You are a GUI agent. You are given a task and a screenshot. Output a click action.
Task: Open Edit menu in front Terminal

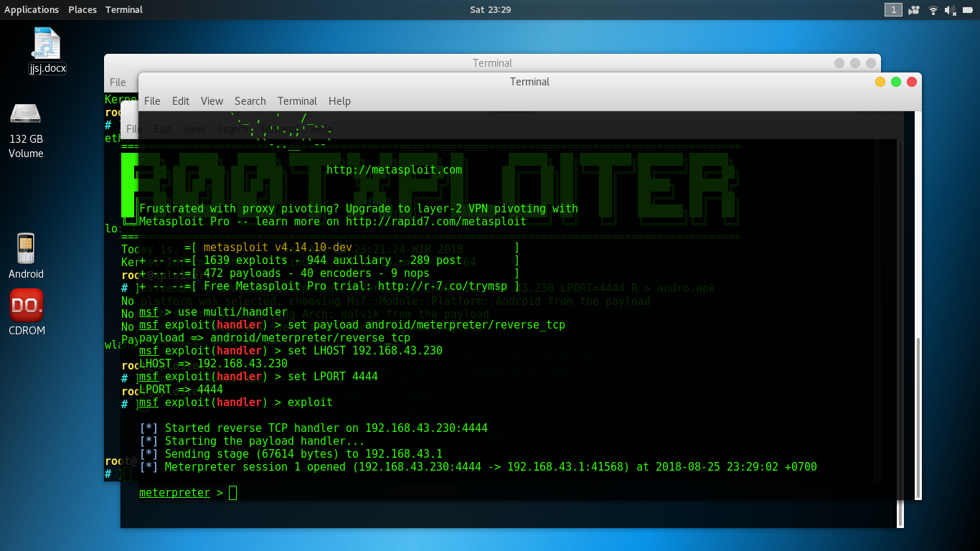point(181,101)
